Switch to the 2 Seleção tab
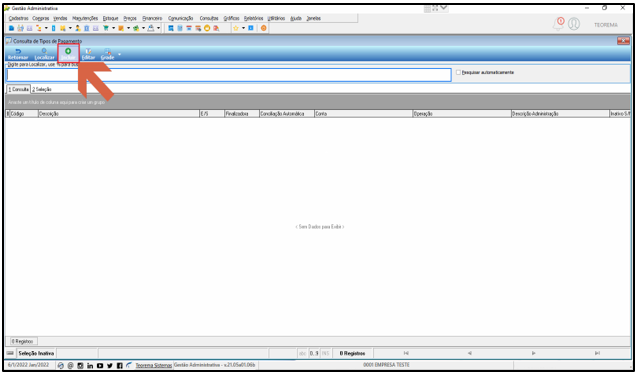639x375 pixels. [42, 89]
